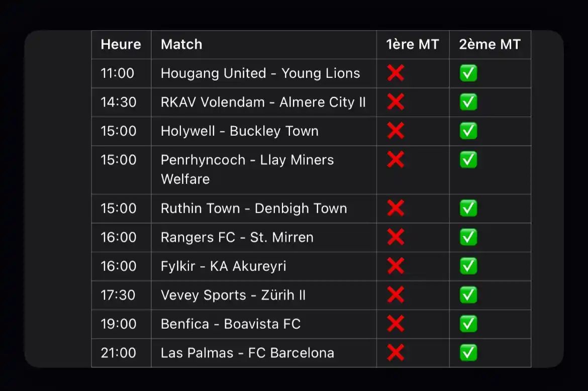Screen dimensions: 588x391
Task: Click the 14:30 time cell
Action: [x=119, y=102]
